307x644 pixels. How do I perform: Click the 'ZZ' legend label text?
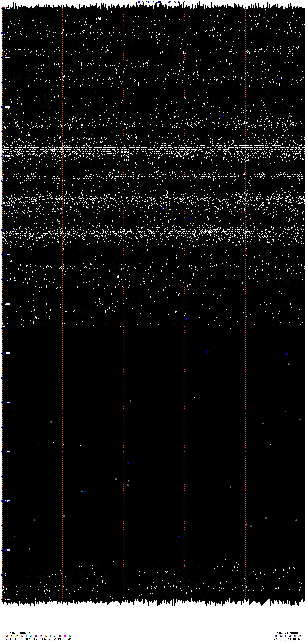point(276,639)
